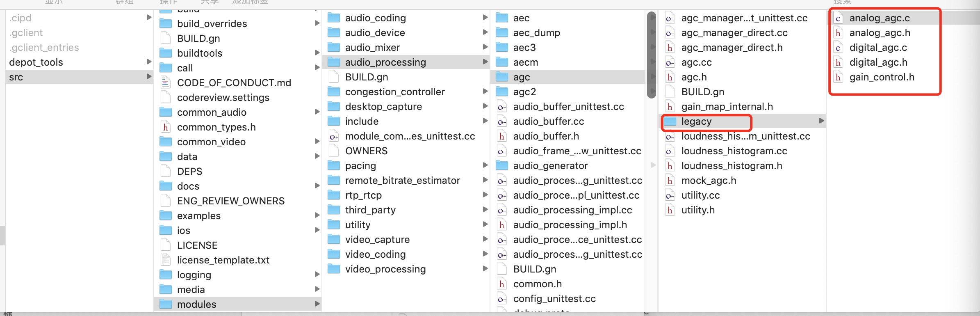Click the legacy folder icon

[670, 121]
